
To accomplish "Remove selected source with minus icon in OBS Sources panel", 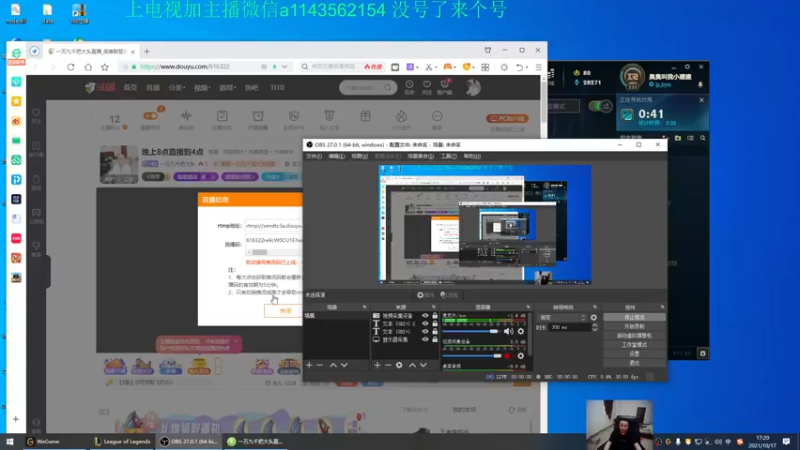I will 388,365.
